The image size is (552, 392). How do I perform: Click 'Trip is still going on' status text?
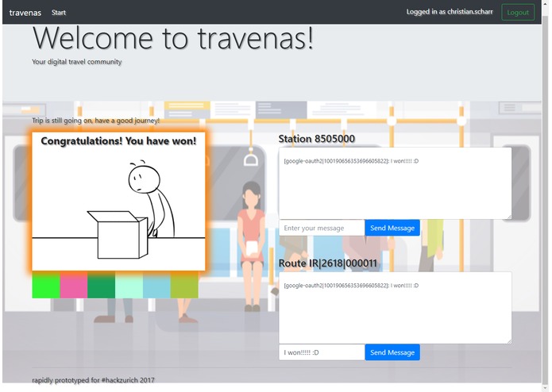(96, 121)
